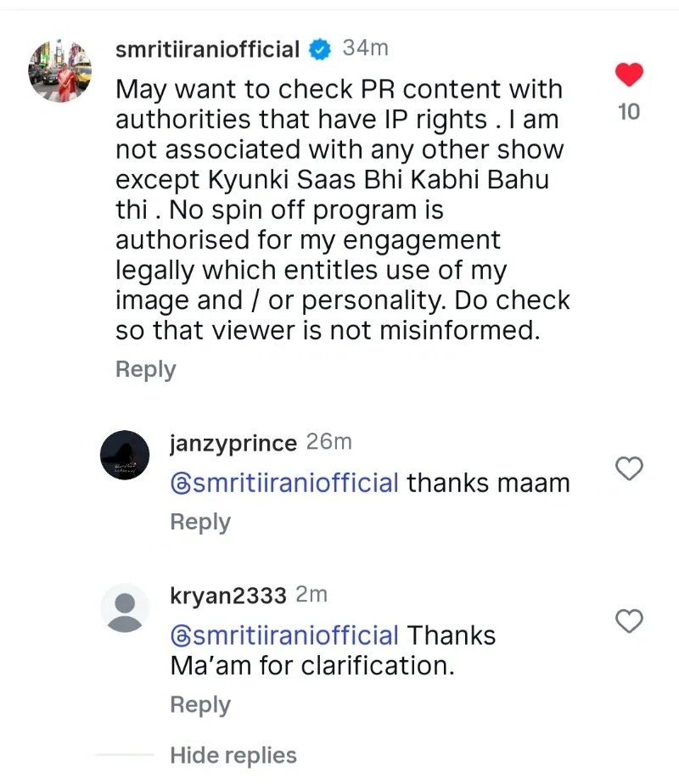Viewport: 679px width, 784px height.
Task: Open the smritiiraniofficial username link
Action: click(x=207, y=50)
